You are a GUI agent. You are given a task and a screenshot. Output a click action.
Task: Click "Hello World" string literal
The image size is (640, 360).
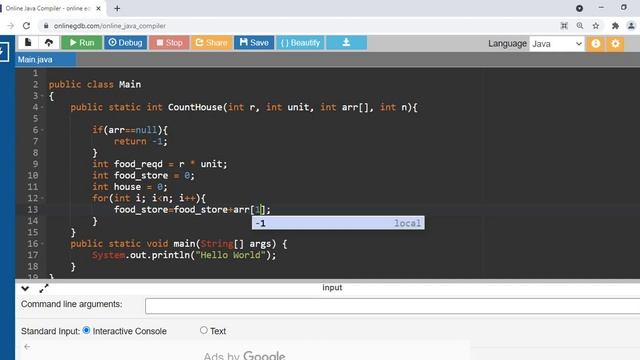click(230, 255)
